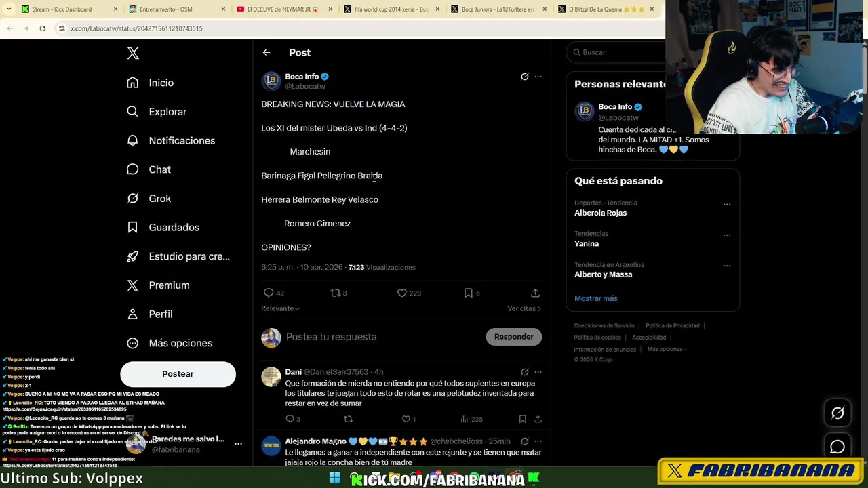868x488 pixels.
Task: Open Windows Start button
Action: point(334,479)
